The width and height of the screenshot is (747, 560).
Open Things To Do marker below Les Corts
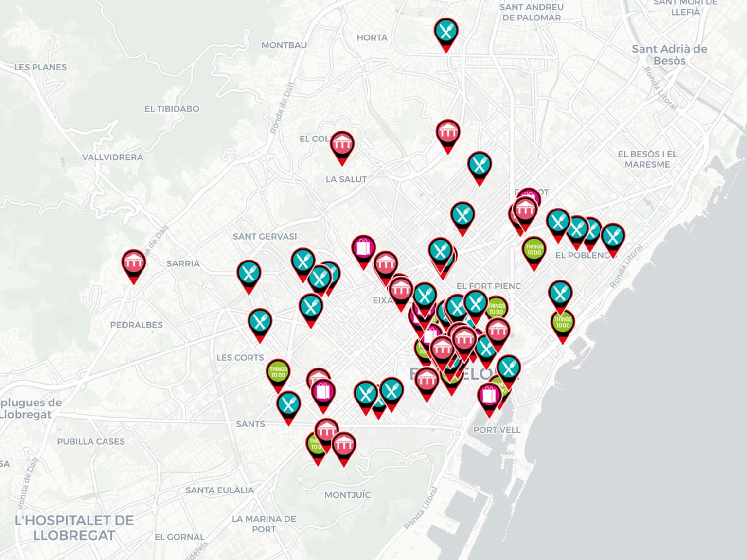coord(278,372)
